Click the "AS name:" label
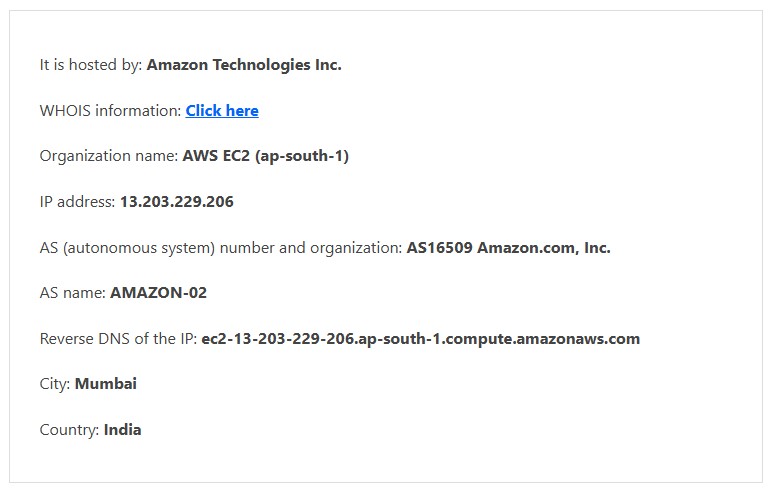The width and height of the screenshot is (778, 496). [73, 293]
